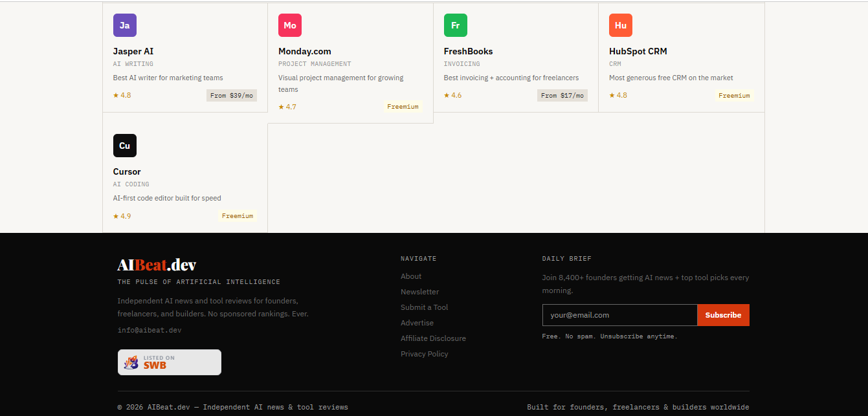Open the Listed on SWB badge

pos(170,362)
